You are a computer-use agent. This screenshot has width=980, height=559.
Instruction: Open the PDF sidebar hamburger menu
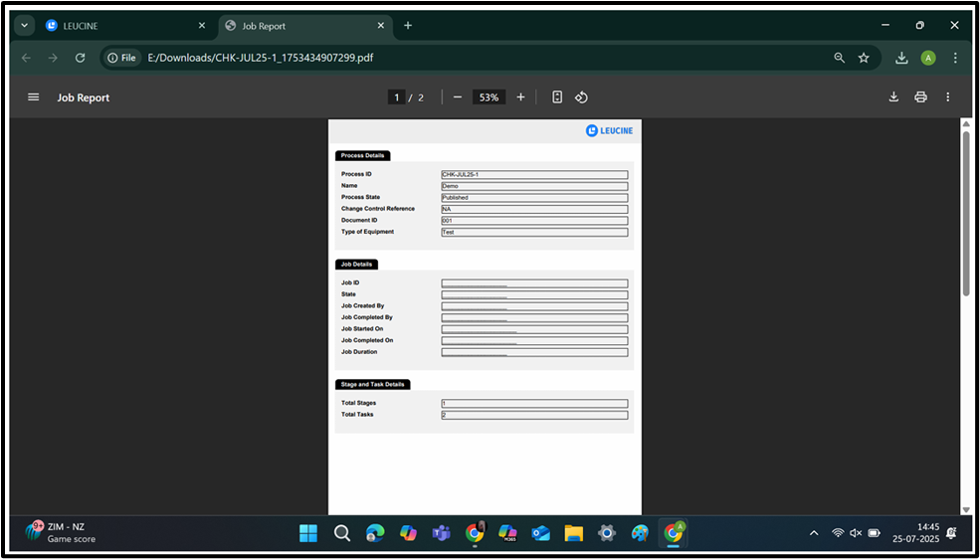(x=34, y=97)
